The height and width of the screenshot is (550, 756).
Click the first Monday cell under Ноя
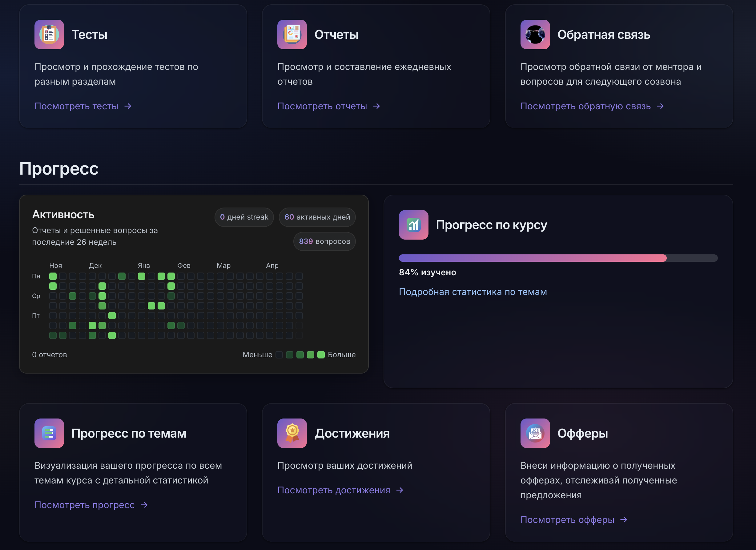53,276
